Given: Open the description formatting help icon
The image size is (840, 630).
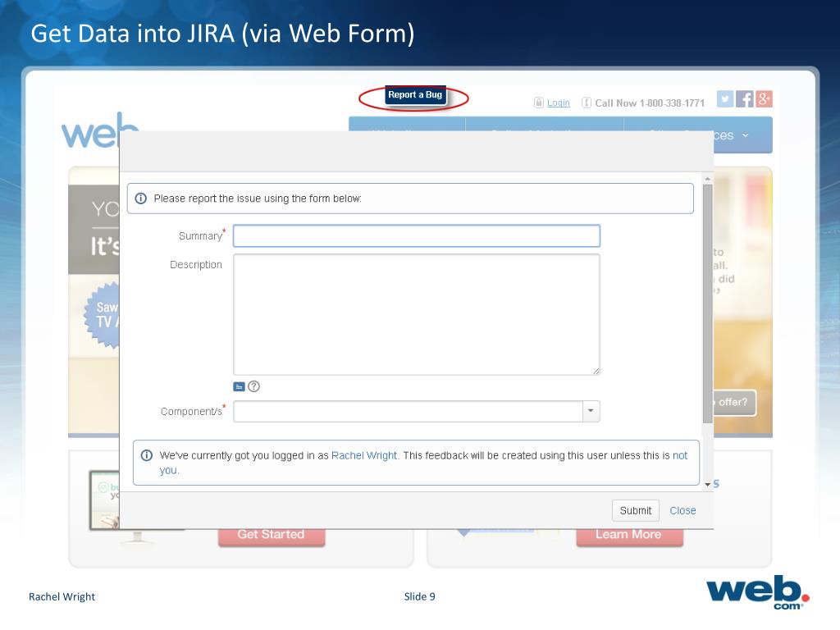Looking at the screenshot, I should (254, 386).
